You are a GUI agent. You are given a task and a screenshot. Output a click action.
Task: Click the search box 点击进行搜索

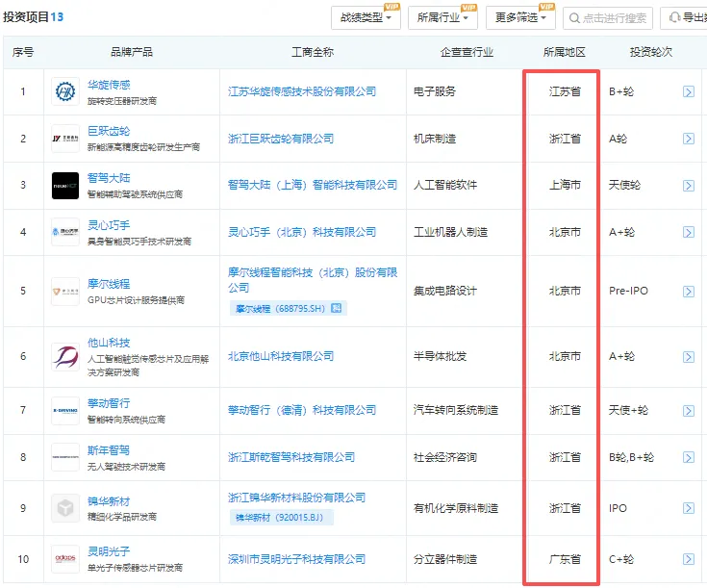[608, 18]
